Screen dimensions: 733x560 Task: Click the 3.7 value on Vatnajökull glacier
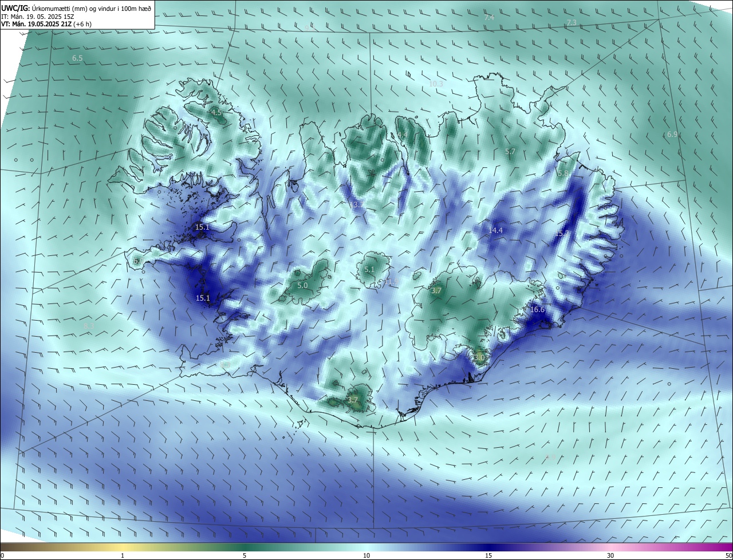point(436,291)
